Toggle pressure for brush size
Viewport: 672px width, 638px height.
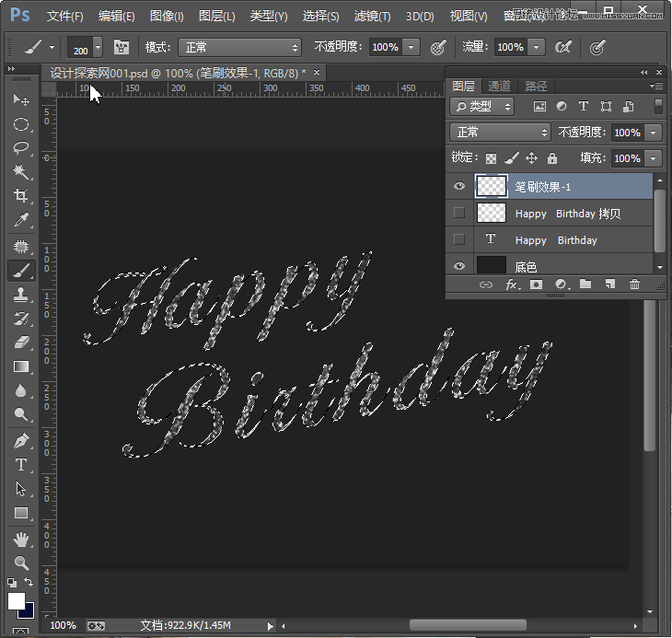597,47
